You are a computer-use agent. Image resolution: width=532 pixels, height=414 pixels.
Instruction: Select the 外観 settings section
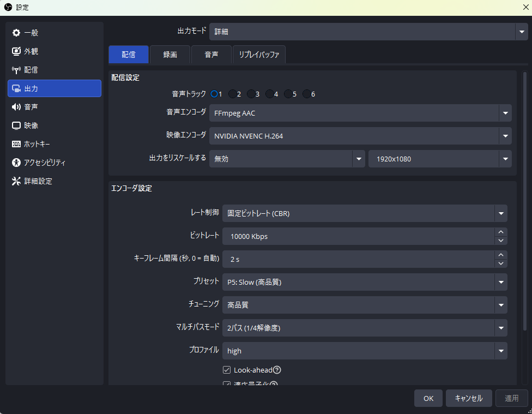pos(33,51)
